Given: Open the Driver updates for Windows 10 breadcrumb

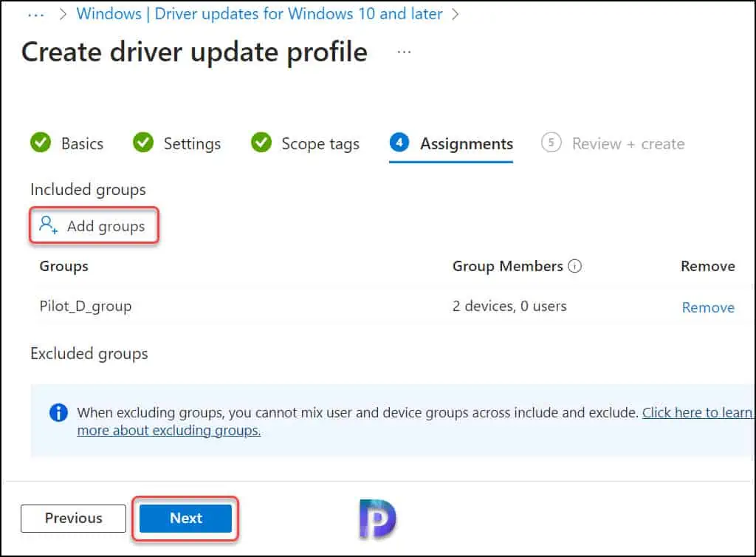Looking at the screenshot, I should (259, 14).
